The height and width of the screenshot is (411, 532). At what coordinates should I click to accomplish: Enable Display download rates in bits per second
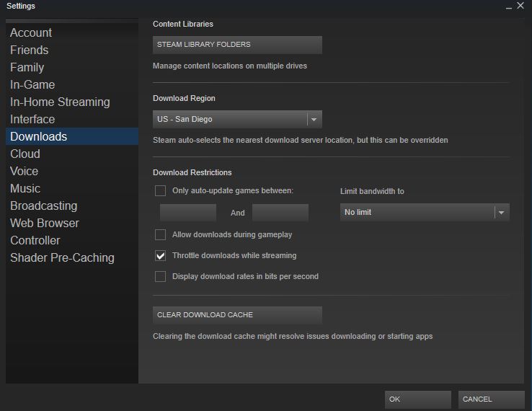pos(160,277)
